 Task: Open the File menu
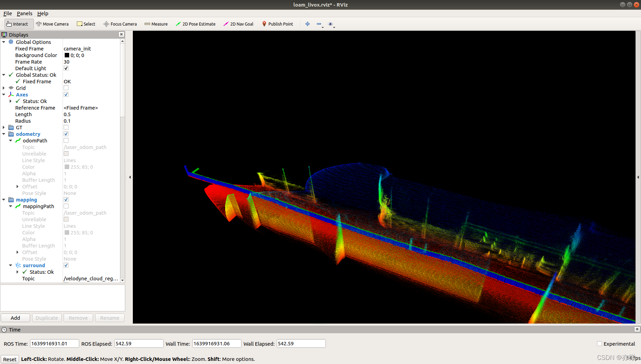pyautogui.click(x=7, y=13)
